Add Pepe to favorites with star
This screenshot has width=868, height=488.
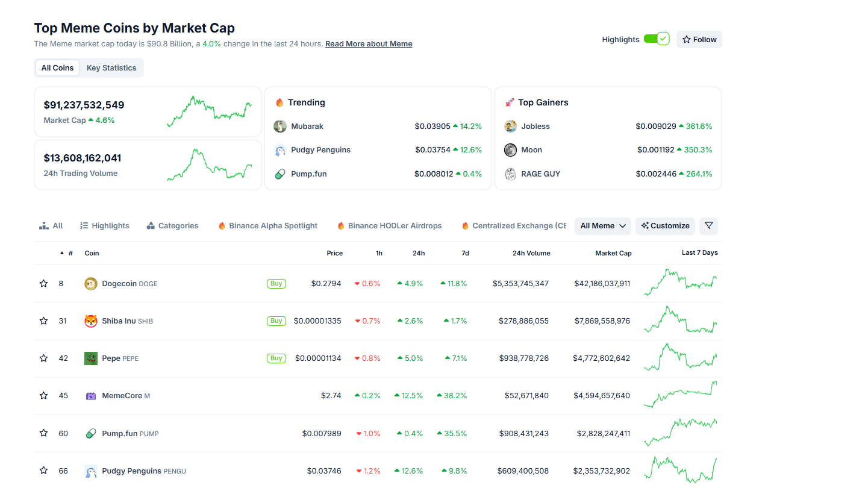[x=43, y=358]
